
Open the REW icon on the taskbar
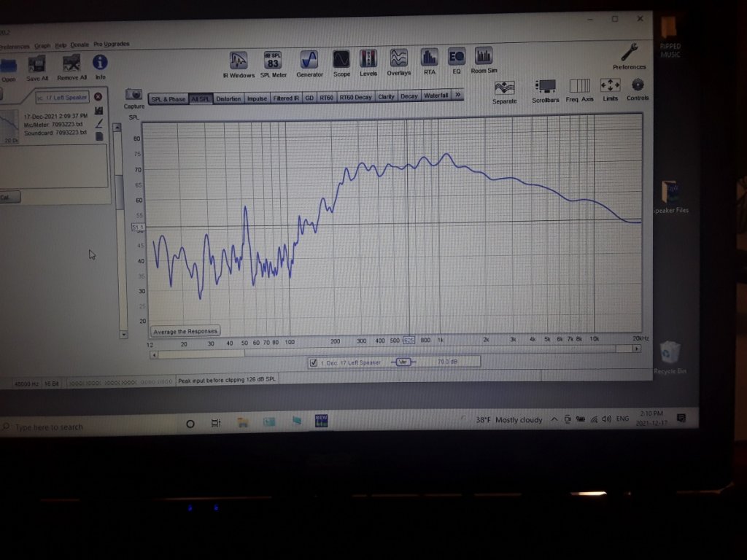pyautogui.click(x=321, y=421)
